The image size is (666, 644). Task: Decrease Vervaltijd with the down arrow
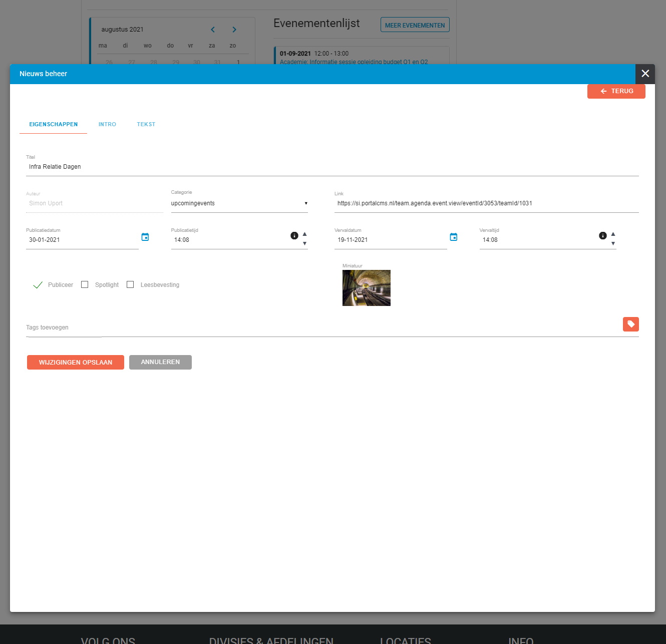(x=613, y=244)
